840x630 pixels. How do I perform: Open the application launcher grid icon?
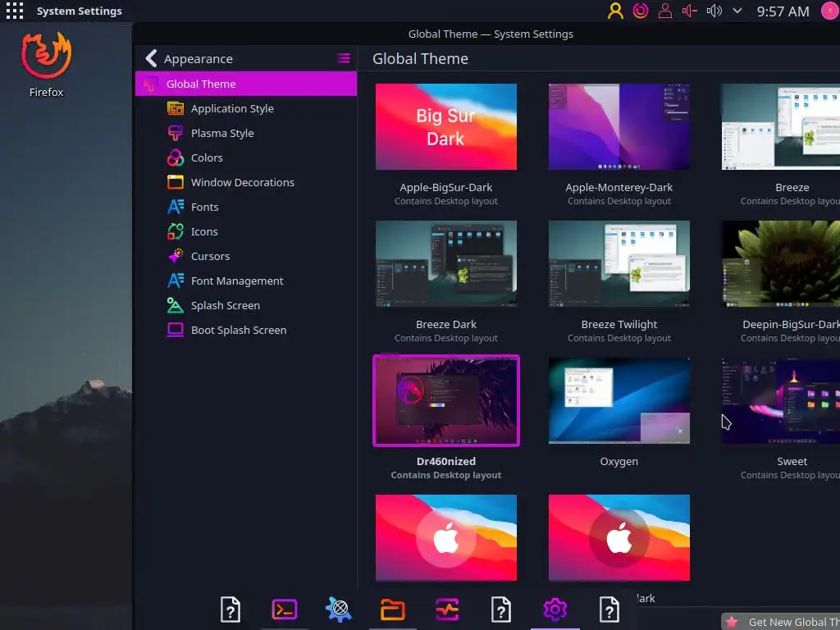15,11
